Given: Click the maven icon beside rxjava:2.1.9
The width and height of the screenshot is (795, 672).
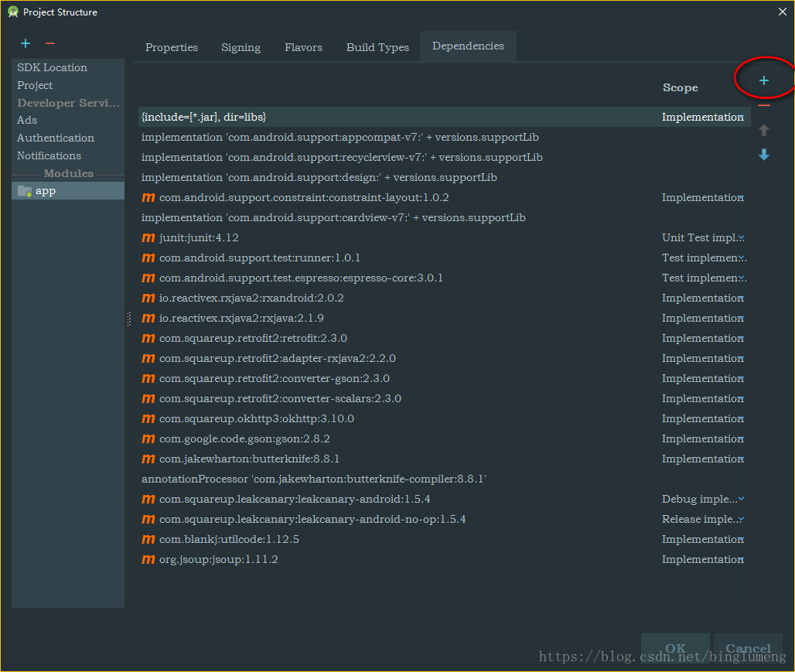Looking at the screenshot, I should [148, 318].
